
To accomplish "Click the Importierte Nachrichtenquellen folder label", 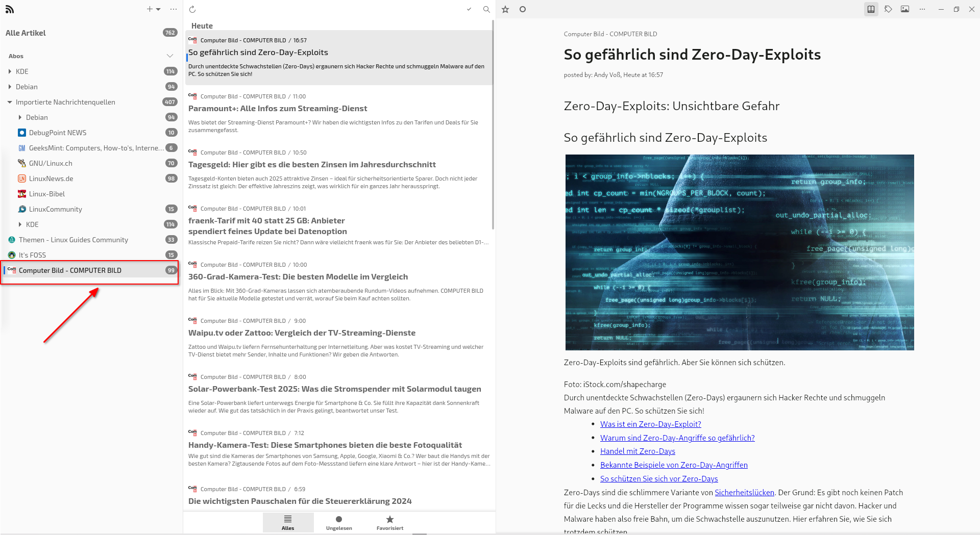I will (65, 102).
